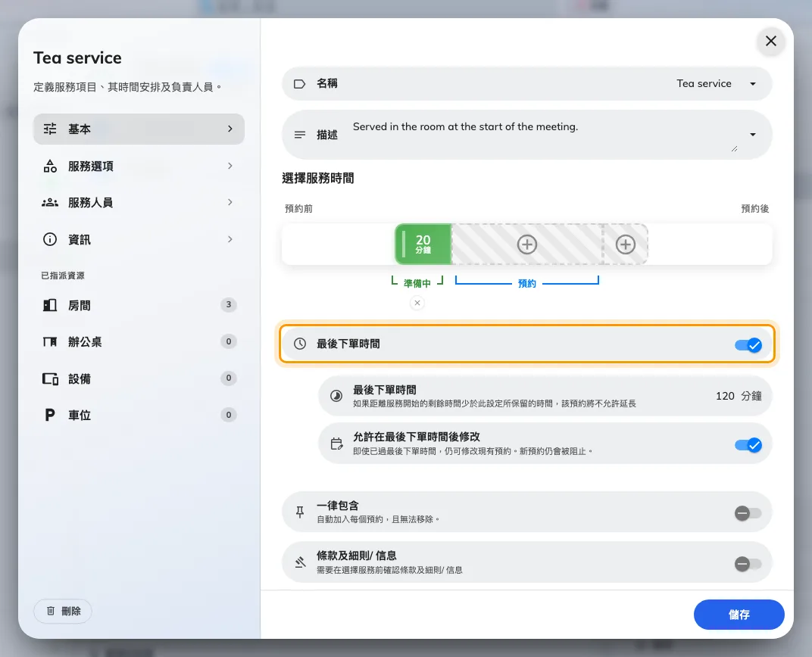
Task: Enable the 一律包含 switch
Action: pos(748,513)
